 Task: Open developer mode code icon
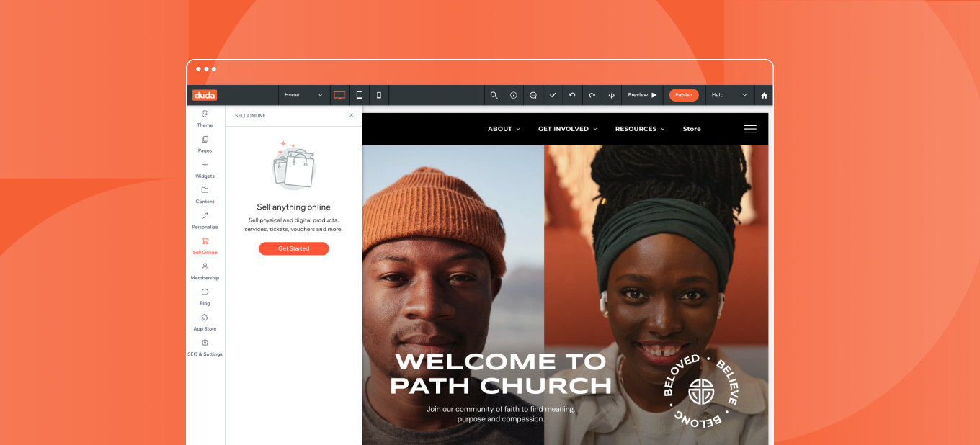point(611,95)
